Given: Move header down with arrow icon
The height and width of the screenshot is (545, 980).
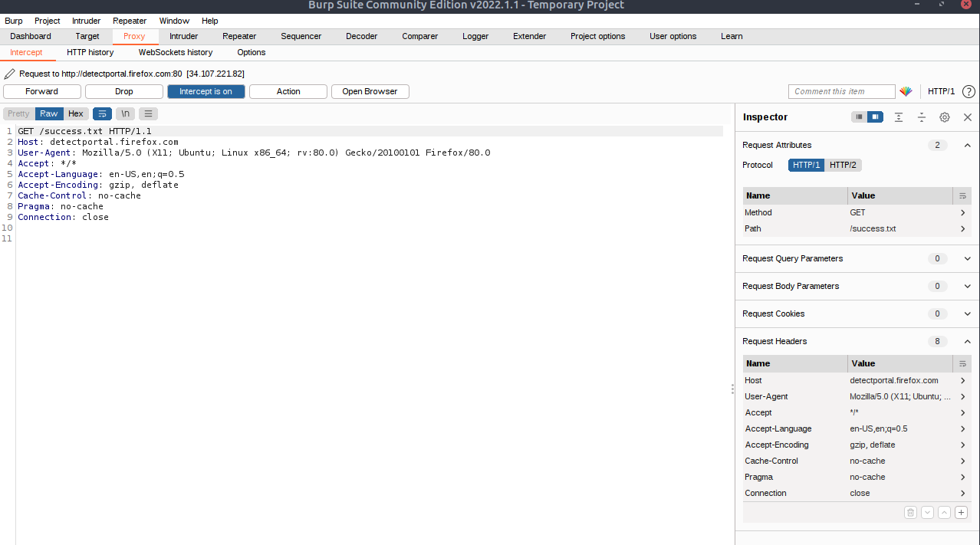Looking at the screenshot, I should pos(927,513).
